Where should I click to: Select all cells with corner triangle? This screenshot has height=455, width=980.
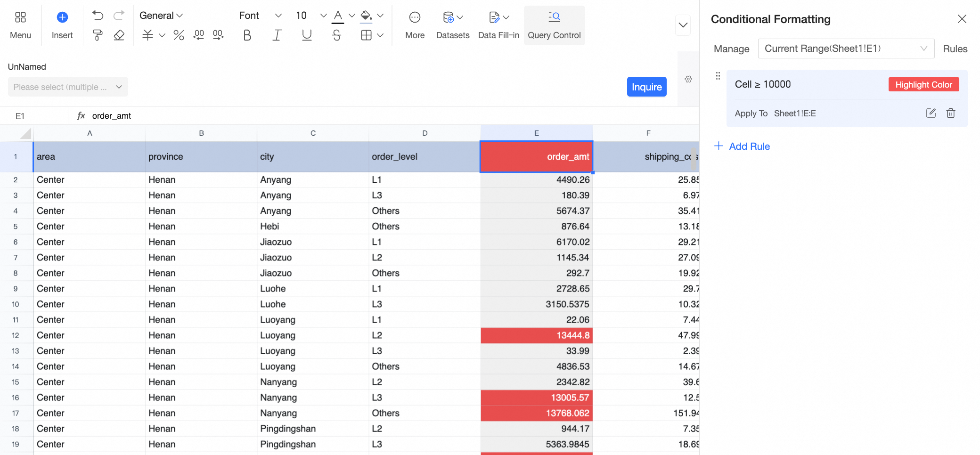click(26, 133)
